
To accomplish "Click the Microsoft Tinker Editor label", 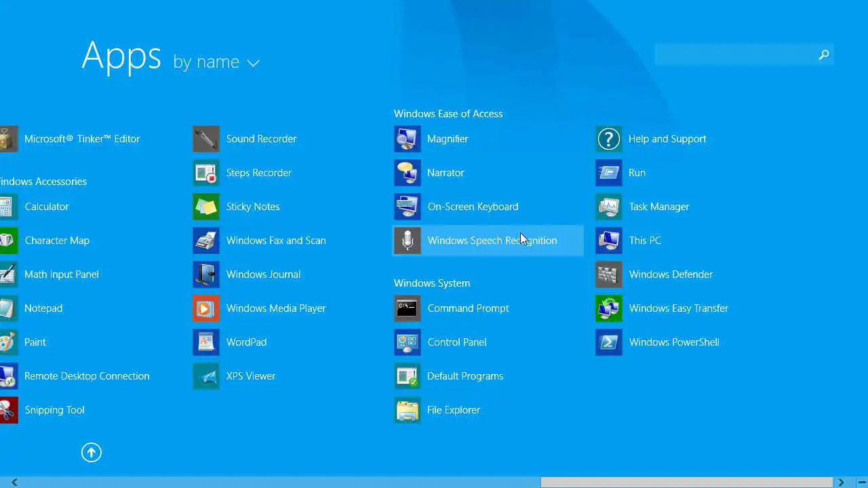I will [x=82, y=139].
